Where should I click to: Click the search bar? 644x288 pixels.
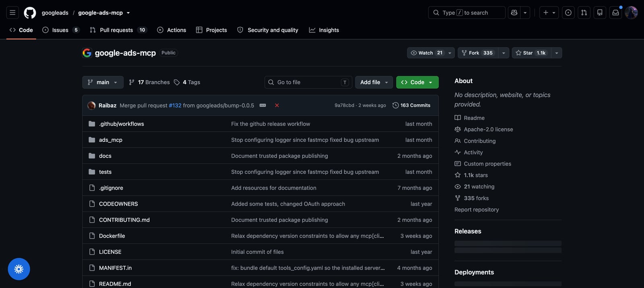pos(466,12)
